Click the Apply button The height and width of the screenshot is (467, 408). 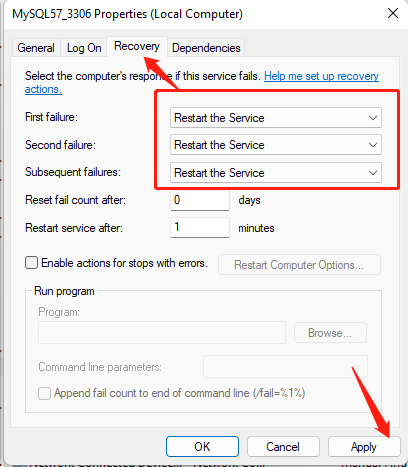click(x=364, y=446)
